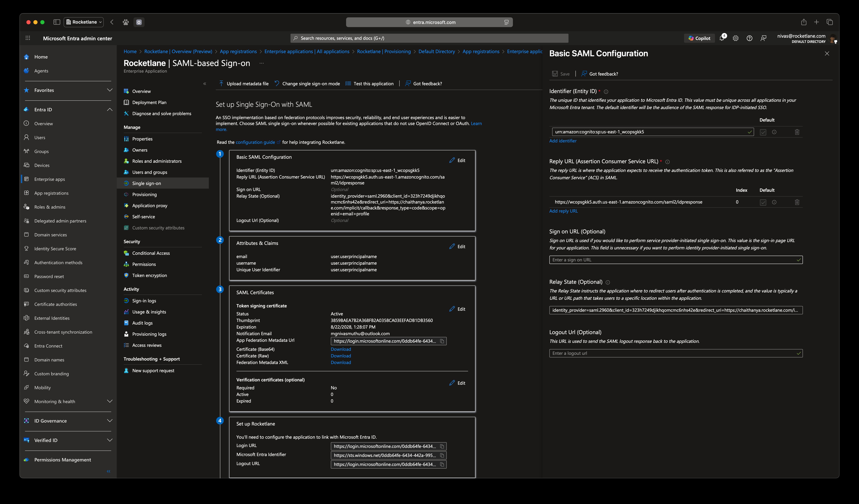Click info icon next to Reply URL heading
Screen dimensions: 859x504
tap(667, 162)
